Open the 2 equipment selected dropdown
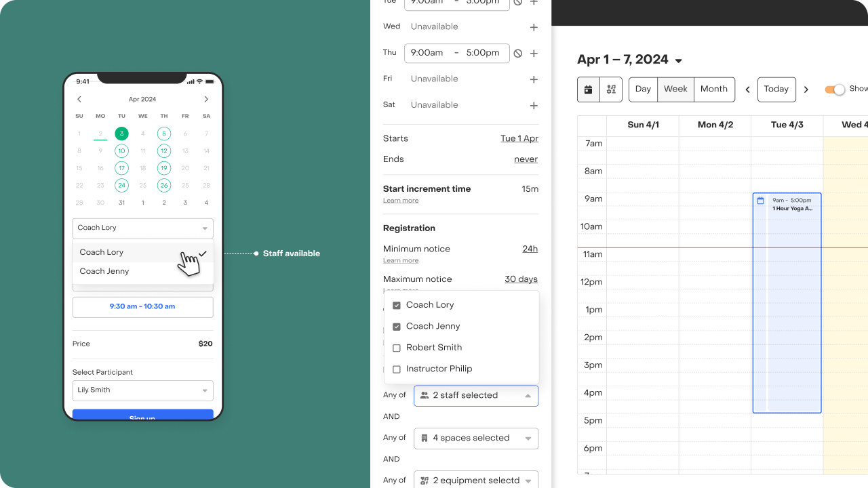 coord(476,479)
